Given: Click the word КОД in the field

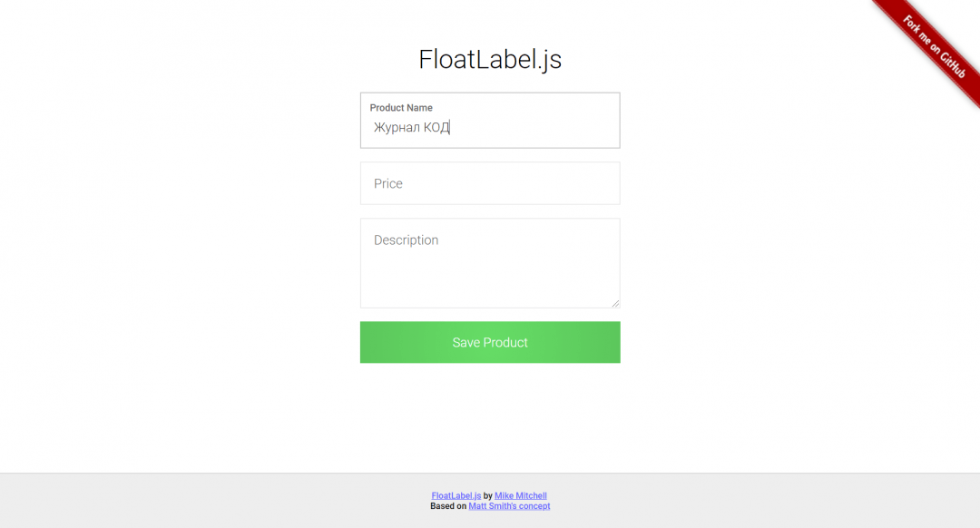Looking at the screenshot, I should [436, 128].
